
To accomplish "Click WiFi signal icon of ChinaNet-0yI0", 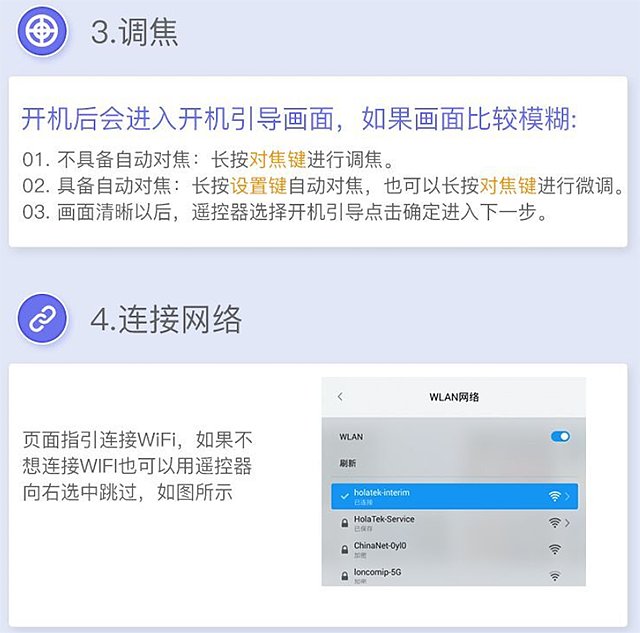I will (554, 549).
